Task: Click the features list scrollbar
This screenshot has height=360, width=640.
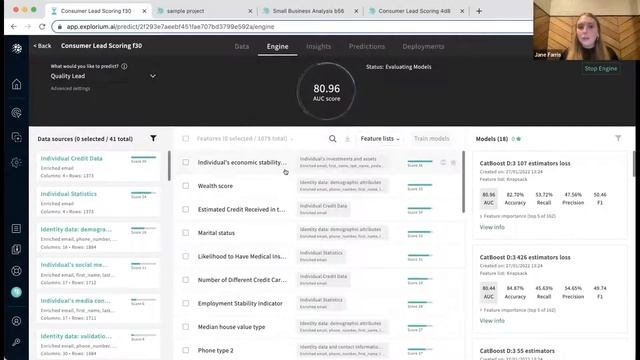Action: pos(463,182)
